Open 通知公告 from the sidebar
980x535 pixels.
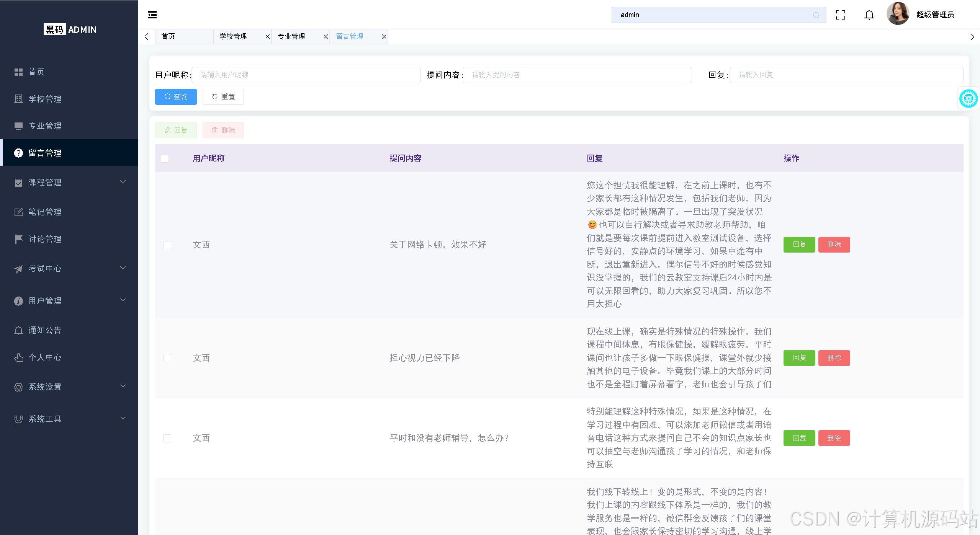(44, 330)
